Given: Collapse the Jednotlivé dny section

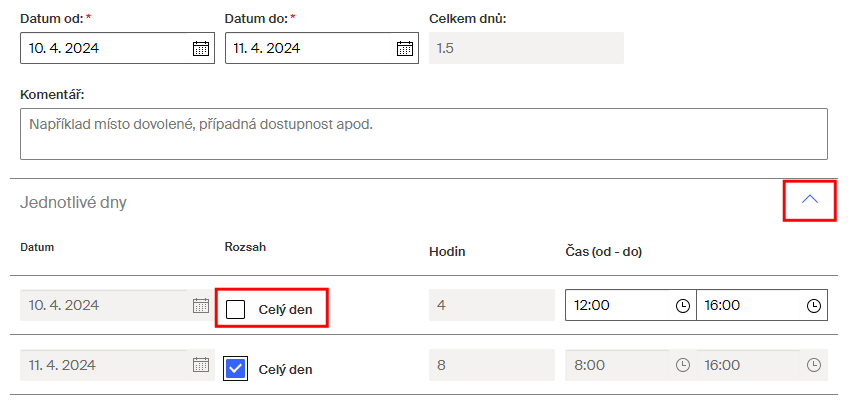Looking at the screenshot, I should (x=810, y=199).
